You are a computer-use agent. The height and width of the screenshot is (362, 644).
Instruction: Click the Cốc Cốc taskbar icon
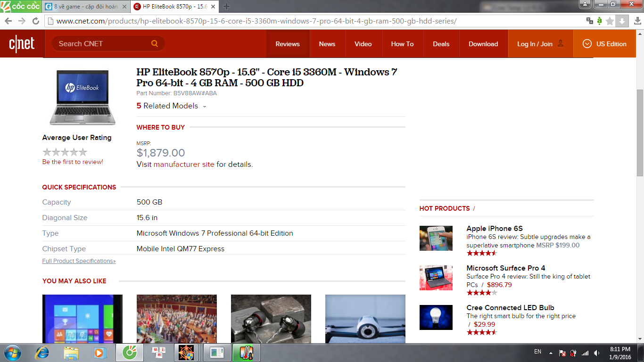pyautogui.click(x=129, y=353)
